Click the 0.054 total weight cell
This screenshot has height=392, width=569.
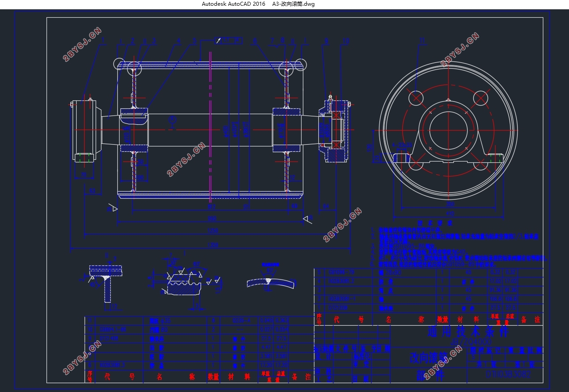coord(282,329)
